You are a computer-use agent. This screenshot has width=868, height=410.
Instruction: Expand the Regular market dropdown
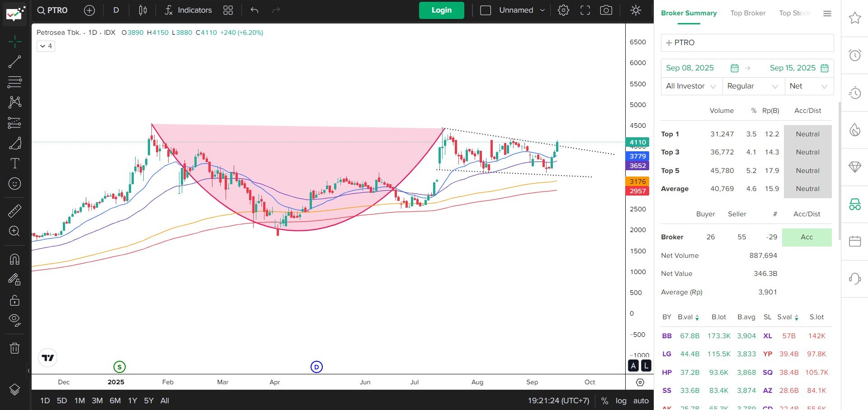click(753, 86)
